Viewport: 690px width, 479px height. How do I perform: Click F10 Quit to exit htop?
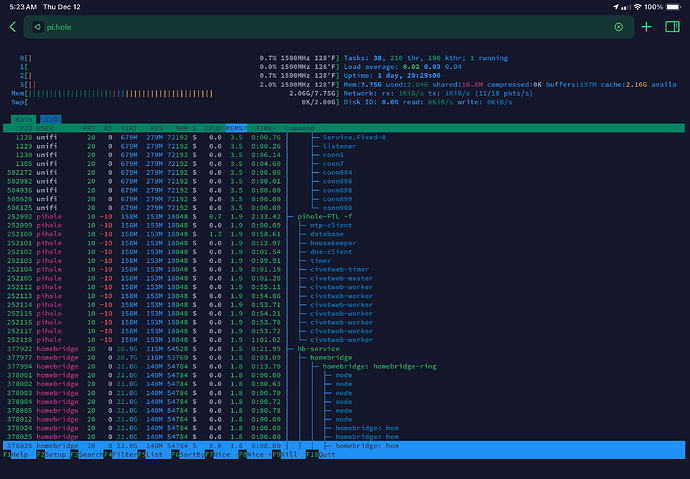click(320, 454)
